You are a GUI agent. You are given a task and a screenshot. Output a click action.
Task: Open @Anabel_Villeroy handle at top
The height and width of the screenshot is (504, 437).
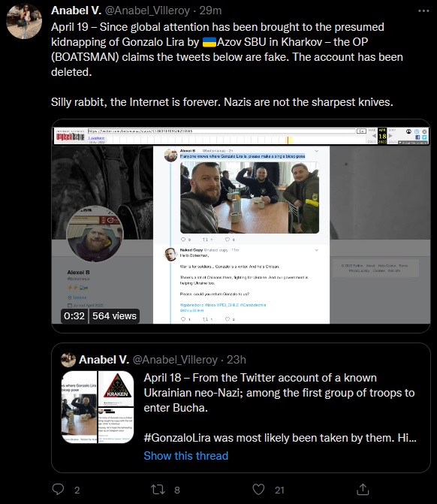point(147,11)
